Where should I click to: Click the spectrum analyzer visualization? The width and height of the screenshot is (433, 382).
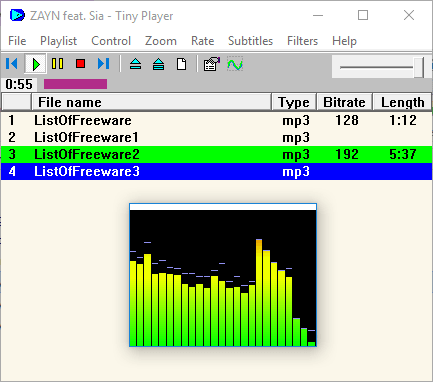[x=223, y=278]
